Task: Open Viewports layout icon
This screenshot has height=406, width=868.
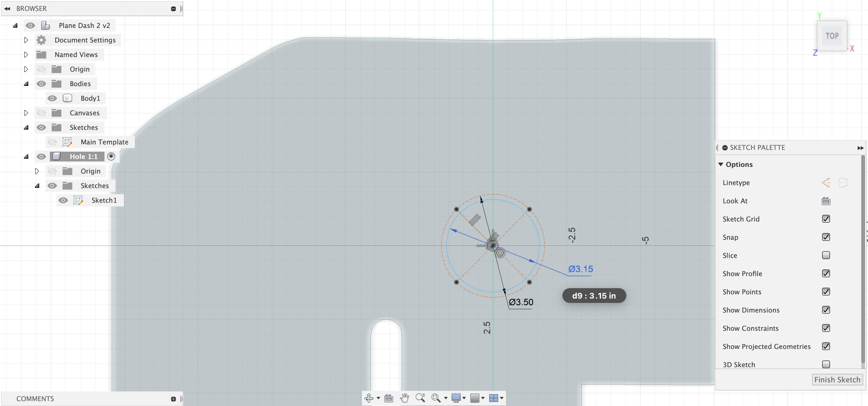Action: point(494,398)
